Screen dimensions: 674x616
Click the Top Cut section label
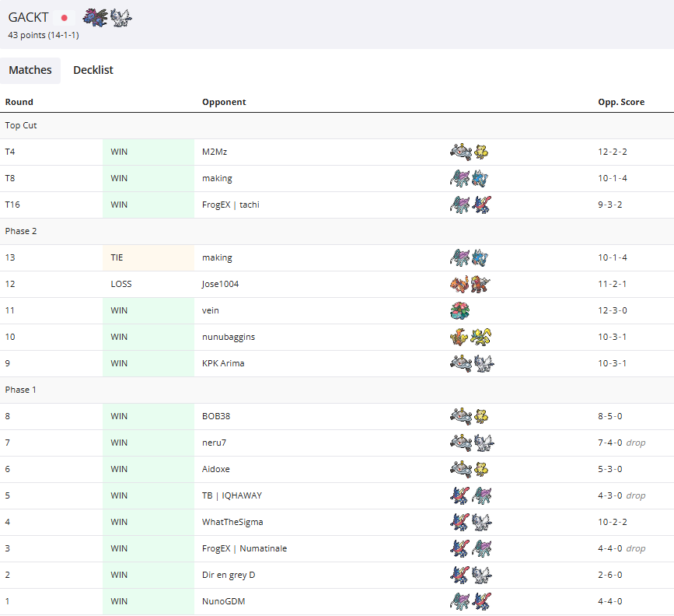21,125
